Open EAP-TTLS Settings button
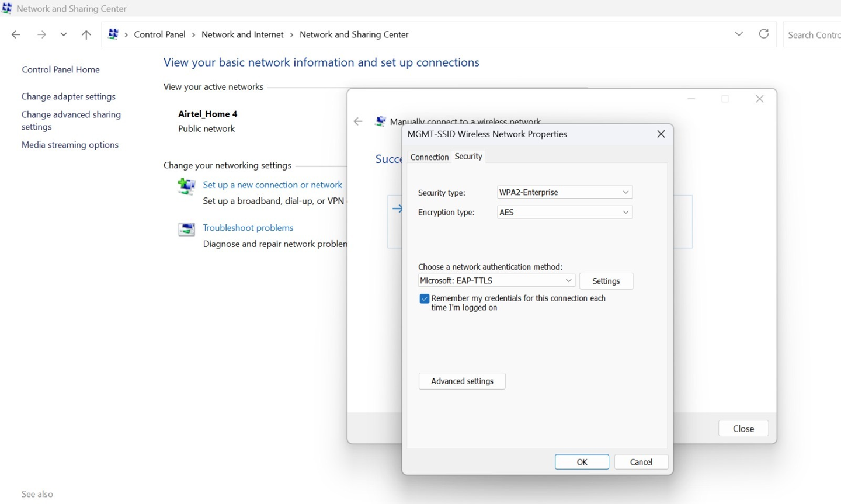Viewport: 841px width, 504px height. click(606, 281)
